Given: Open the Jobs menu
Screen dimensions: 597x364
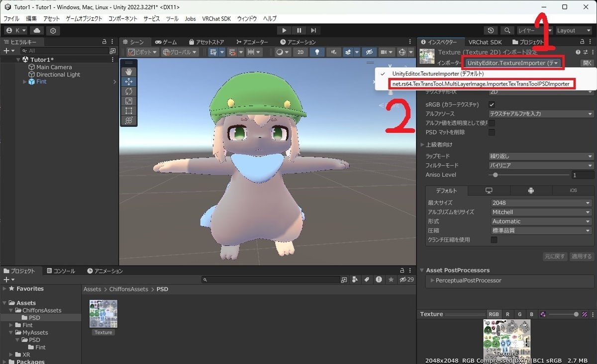Looking at the screenshot, I should [190, 18].
